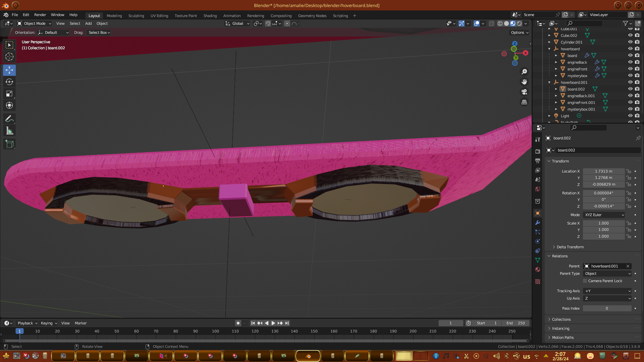Switch to the Shading workspace tab

coord(210,16)
